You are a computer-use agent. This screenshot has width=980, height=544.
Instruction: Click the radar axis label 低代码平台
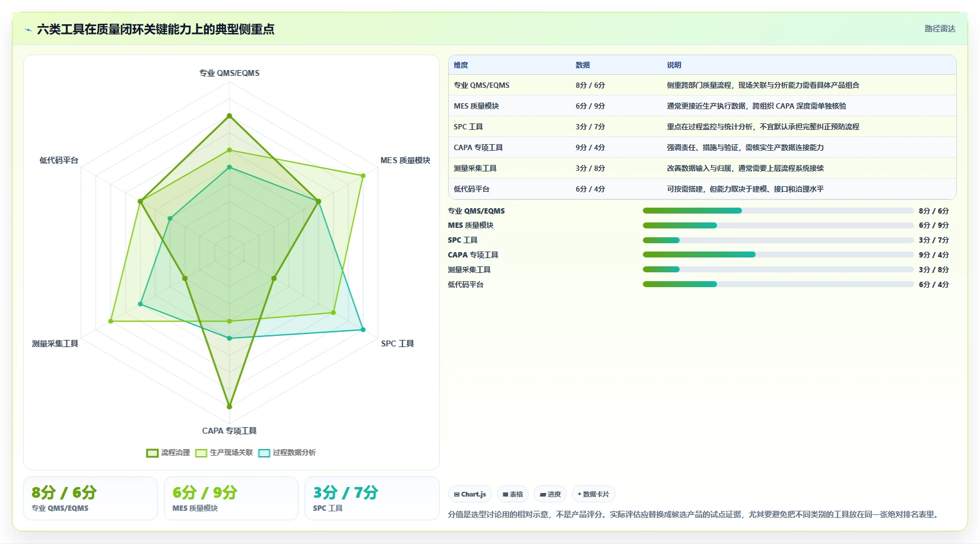(59, 160)
